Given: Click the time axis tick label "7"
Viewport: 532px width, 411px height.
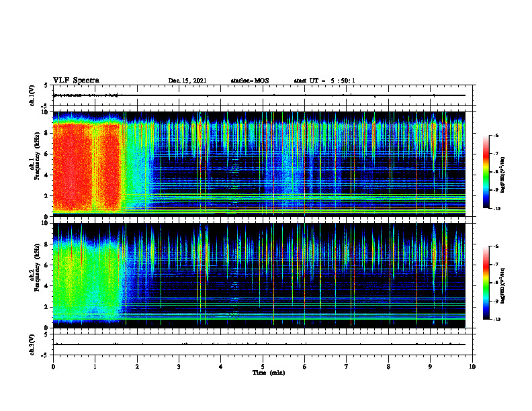Looking at the screenshot, I should tap(347, 367).
